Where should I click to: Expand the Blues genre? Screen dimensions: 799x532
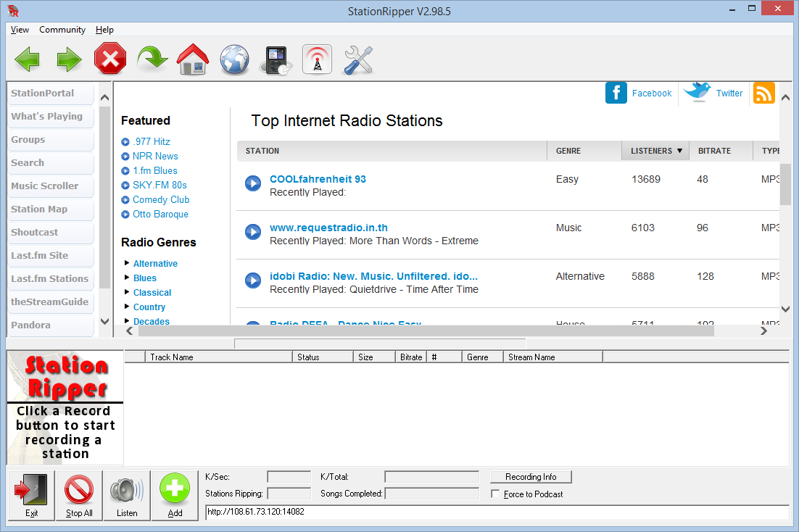pyautogui.click(x=127, y=278)
